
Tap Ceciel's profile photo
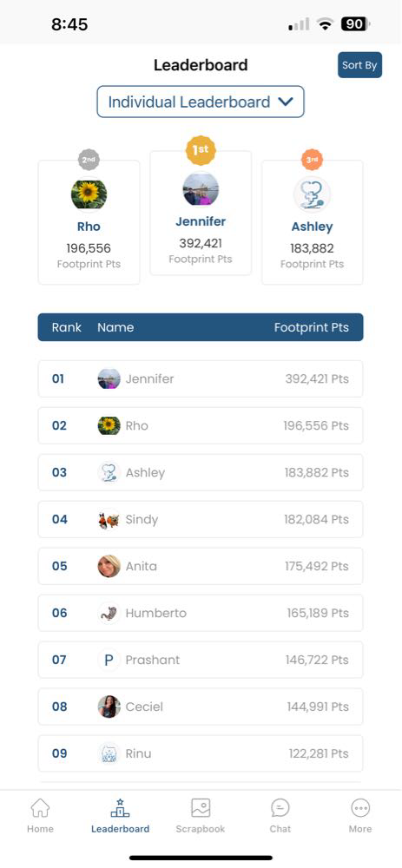(109, 707)
